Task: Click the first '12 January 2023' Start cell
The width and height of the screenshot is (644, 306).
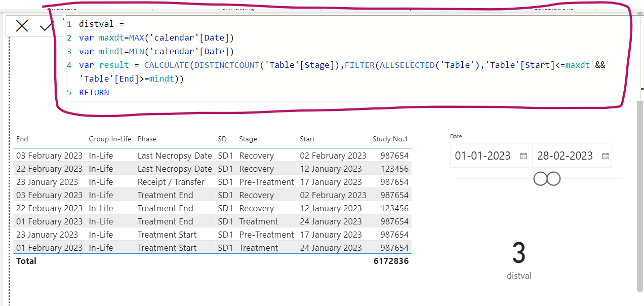Action: point(331,169)
